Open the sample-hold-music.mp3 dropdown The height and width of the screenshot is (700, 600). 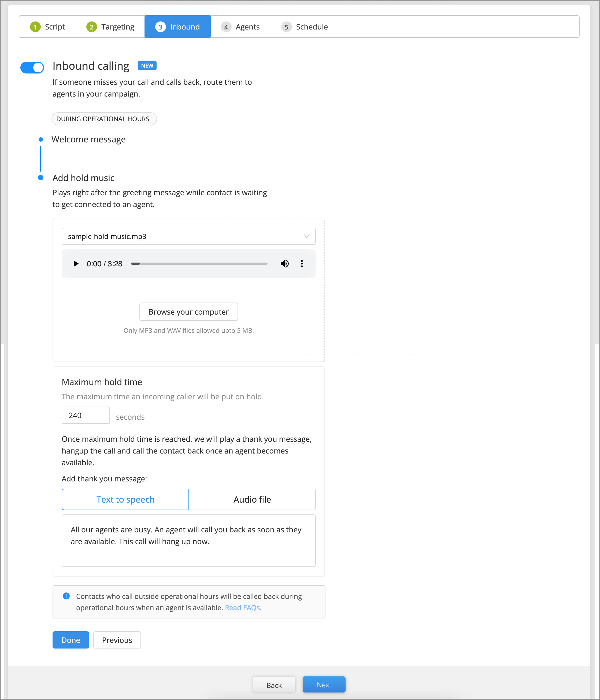188,236
